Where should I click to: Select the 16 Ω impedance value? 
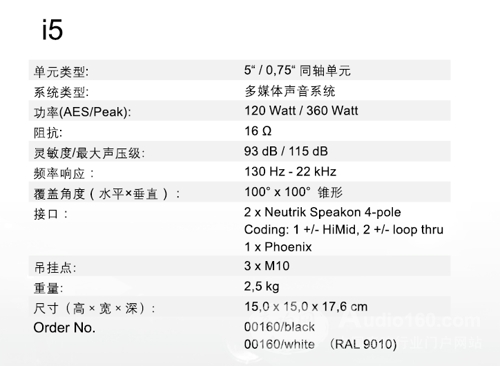click(x=258, y=131)
